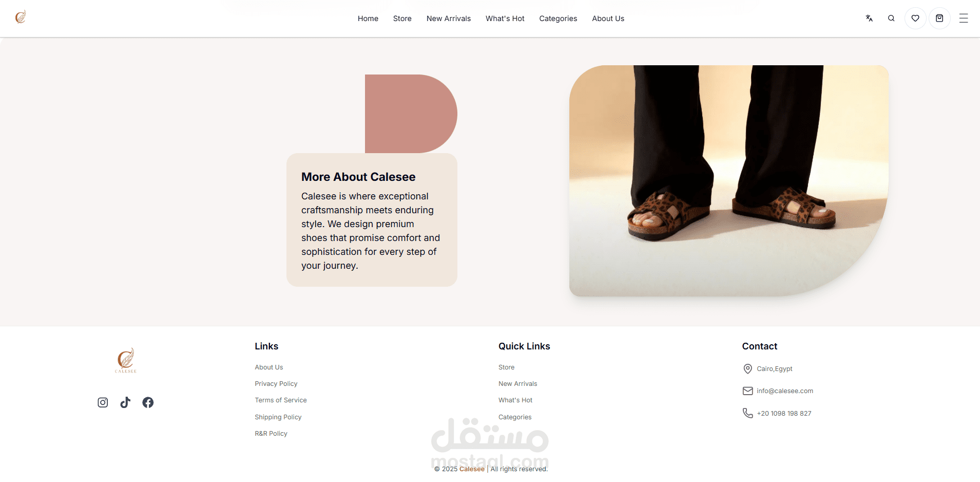980x482 pixels.
Task: Click the Calesee logo in header
Action: coord(21,17)
